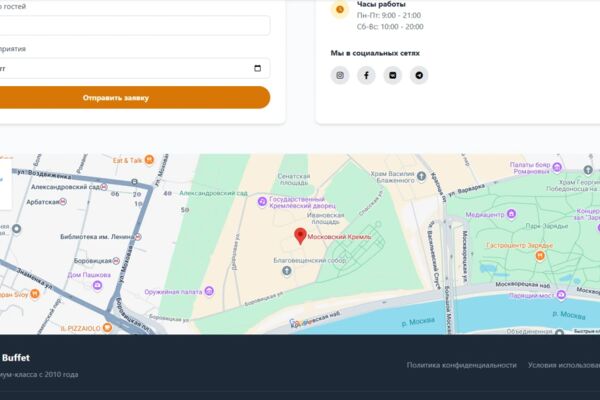
Task: Click the Парящий мост marker icon
Action: click(561, 294)
